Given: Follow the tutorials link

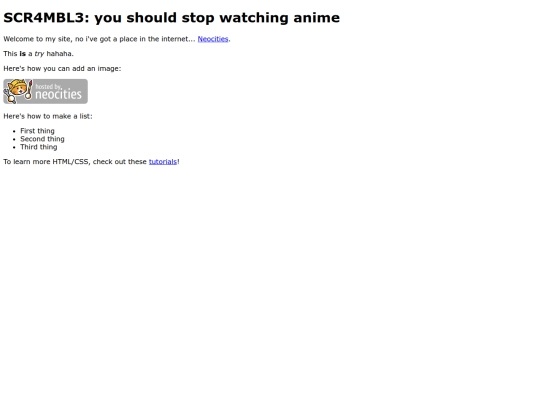Looking at the screenshot, I should pyautogui.click(x=163, y=162).
